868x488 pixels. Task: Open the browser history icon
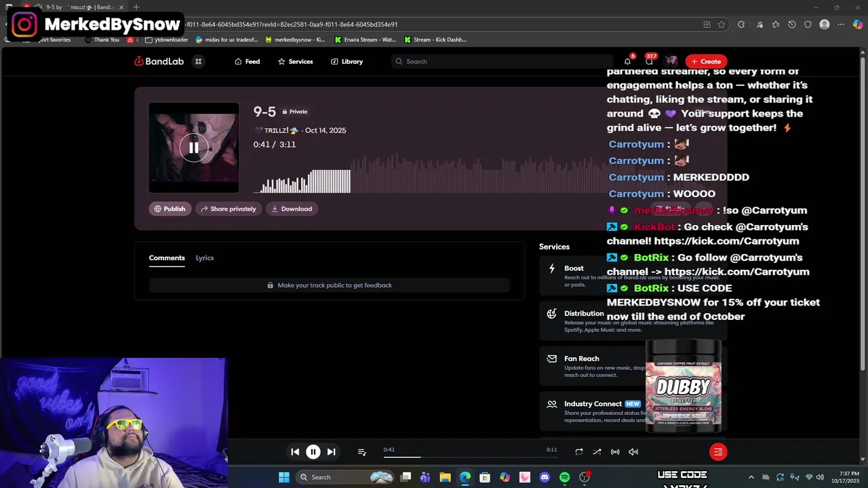coord(791,24)
